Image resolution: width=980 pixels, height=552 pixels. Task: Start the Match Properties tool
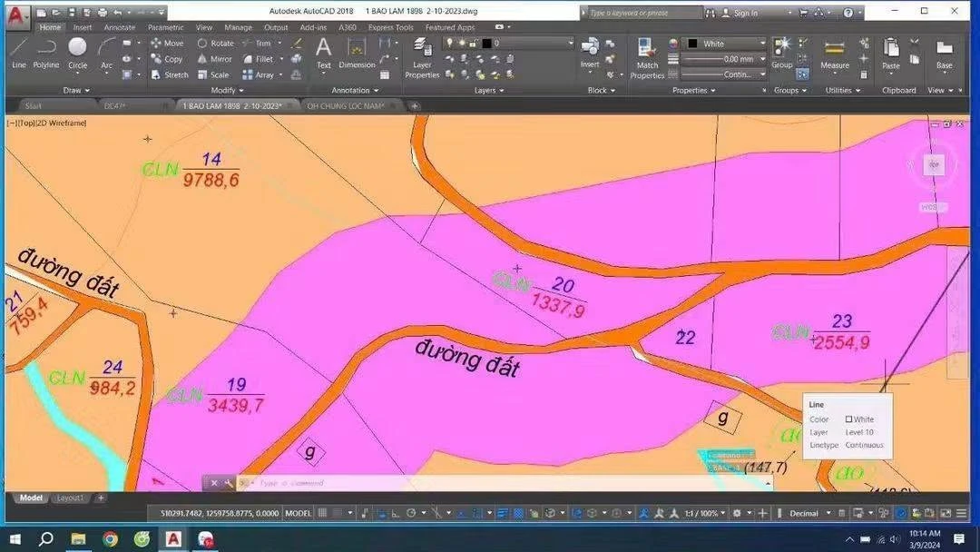pyautogui.click(x=647, y=58)
